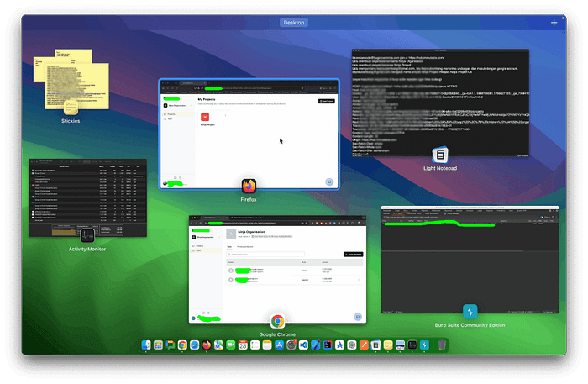
Task: Click the add member button in Chrome window
Action: coord(354,255)
